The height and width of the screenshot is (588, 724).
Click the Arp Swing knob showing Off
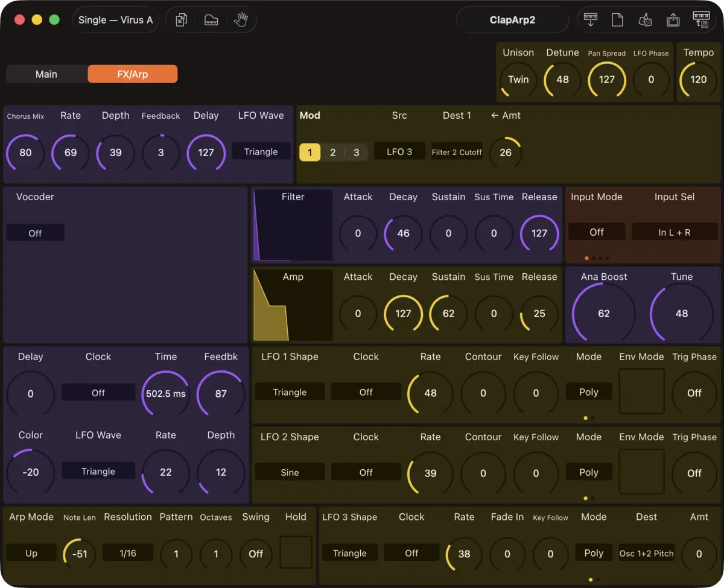pos(256,554)
